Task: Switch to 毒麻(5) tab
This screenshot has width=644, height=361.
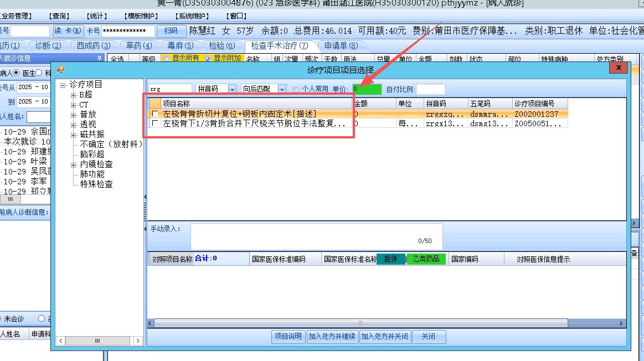Action: 180,45
